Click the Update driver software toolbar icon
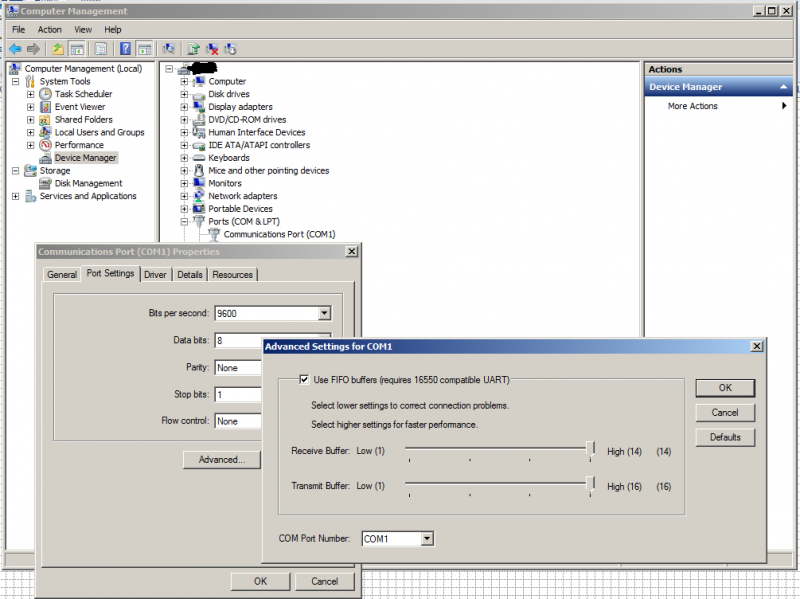This screenshot has height=599, width=800. point(193,49)
